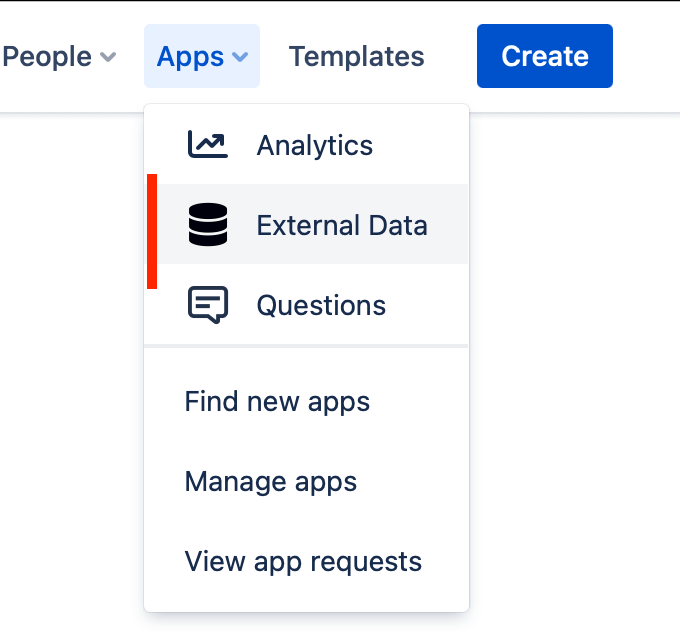Click the red bar beside External Data
The image size is (680, 634).
(x=152, y=231)
